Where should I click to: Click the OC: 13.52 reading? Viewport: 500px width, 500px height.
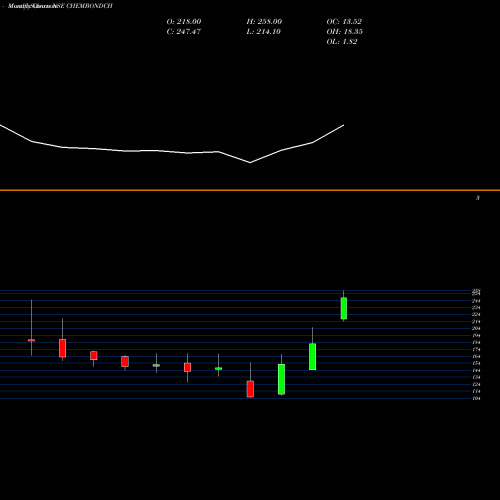(x=344, y=21)
